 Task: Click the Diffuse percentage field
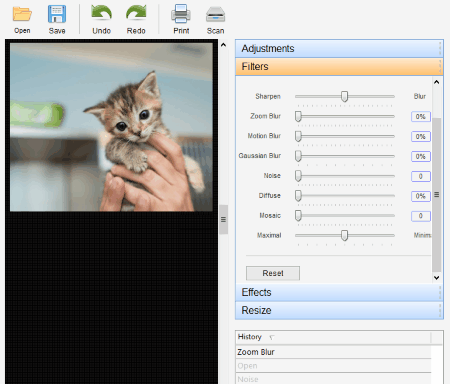tap(421, 196)
